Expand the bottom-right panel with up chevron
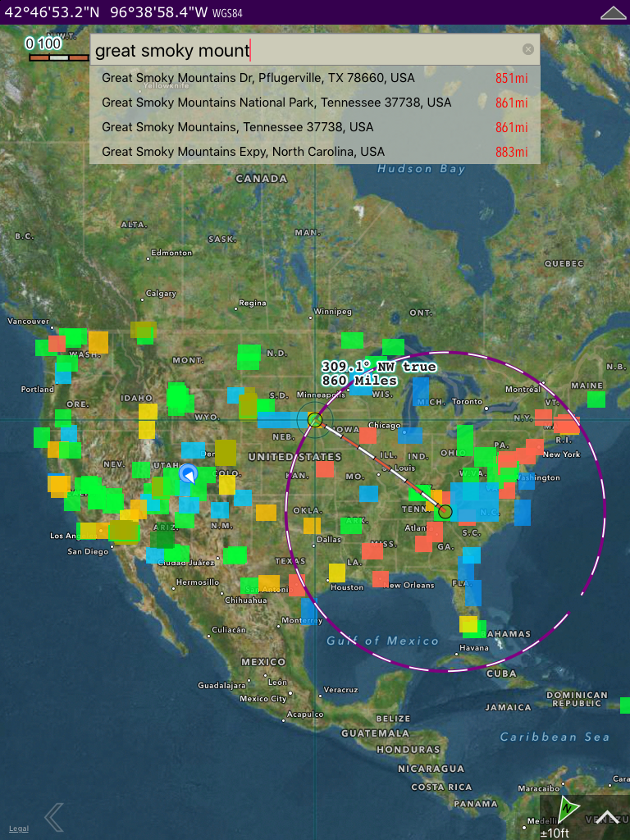This screenshot has width=630, height=840. tap(608, 817)
